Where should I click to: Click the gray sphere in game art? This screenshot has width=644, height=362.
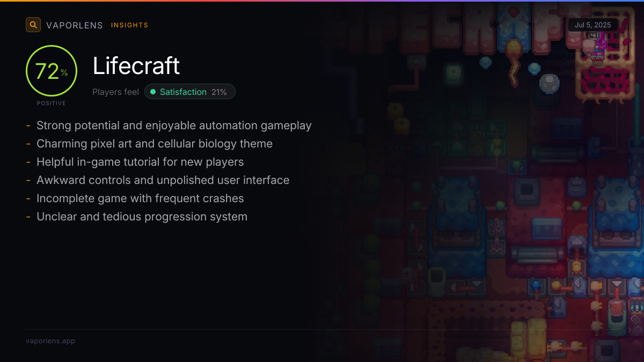tap(549, 84)
